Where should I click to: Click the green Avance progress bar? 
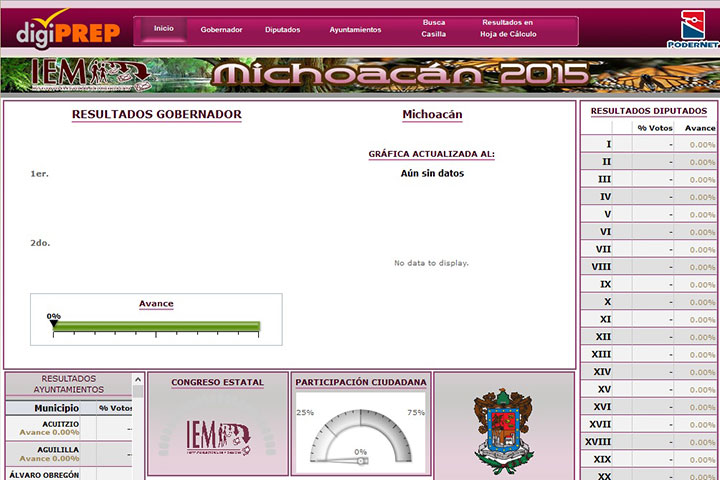[x=156, y=326]
